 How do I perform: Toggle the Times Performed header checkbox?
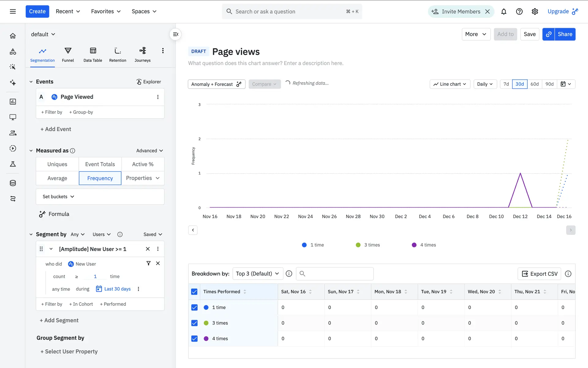[x=194, y=292]
